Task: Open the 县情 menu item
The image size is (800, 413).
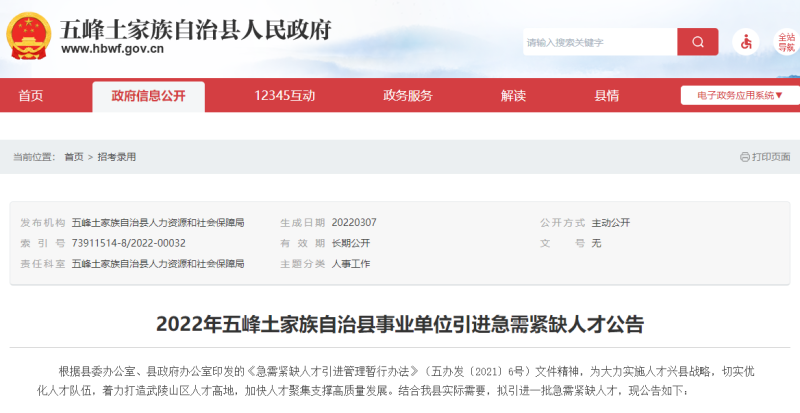Action: pyautogui.click(x=607, y=95)
